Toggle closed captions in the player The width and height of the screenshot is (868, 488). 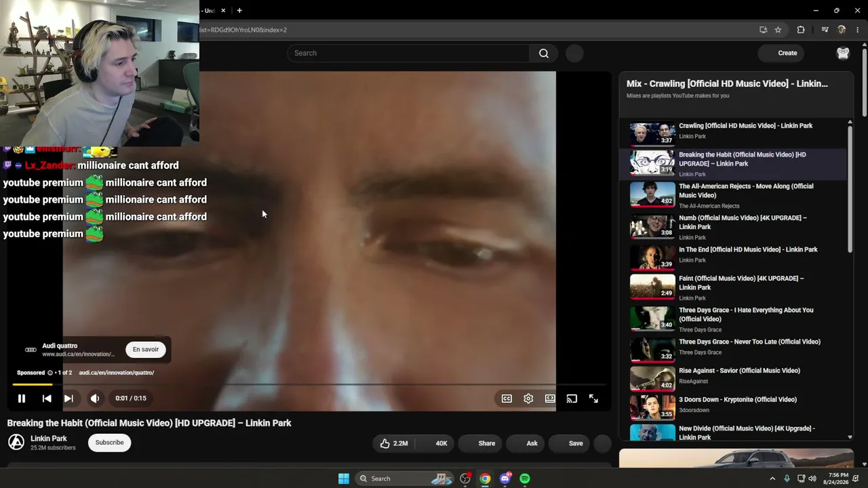(507, 399)
